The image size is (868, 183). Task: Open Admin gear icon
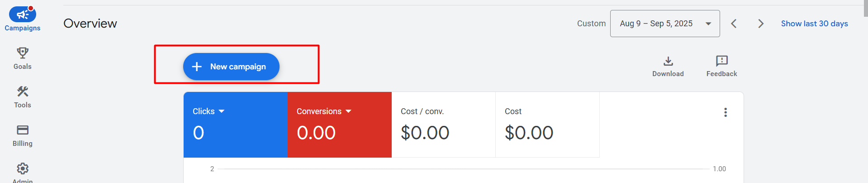point(23,169)
